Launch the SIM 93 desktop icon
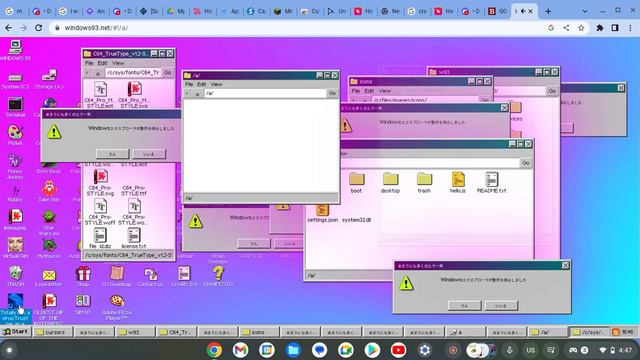This screenshot has height=360, width=640. 83,304
